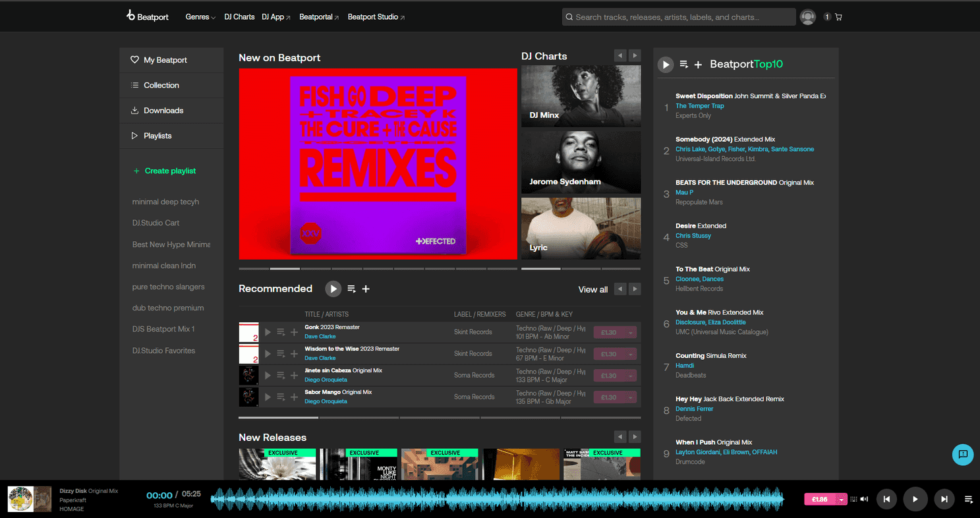980x518 pixels.
Task: Click the next arrow in DJ Charts
Action: tap(634, 55)
